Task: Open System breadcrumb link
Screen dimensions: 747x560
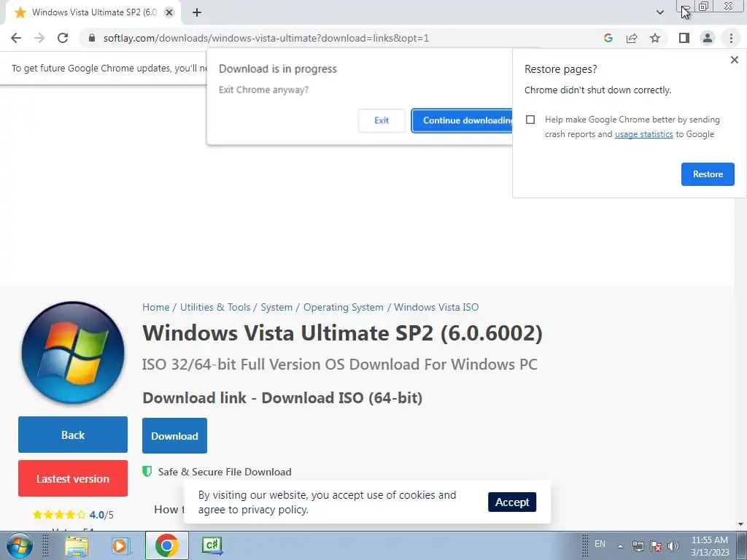Action: 276,307
